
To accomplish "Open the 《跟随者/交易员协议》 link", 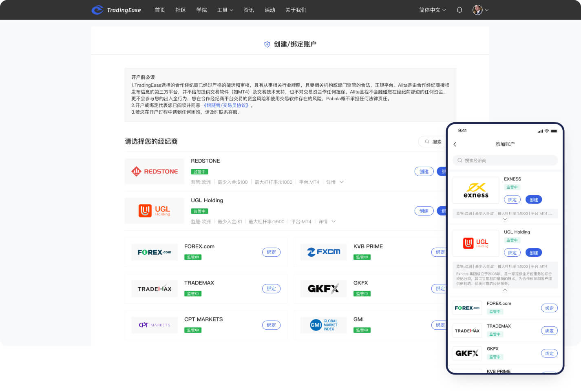I will click(226, 105).
